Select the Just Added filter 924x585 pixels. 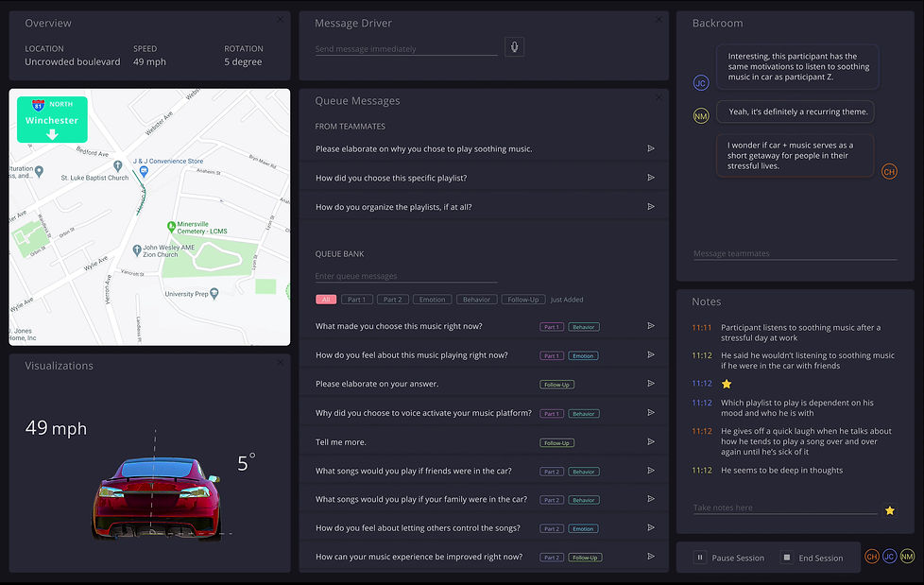(567, 300)
